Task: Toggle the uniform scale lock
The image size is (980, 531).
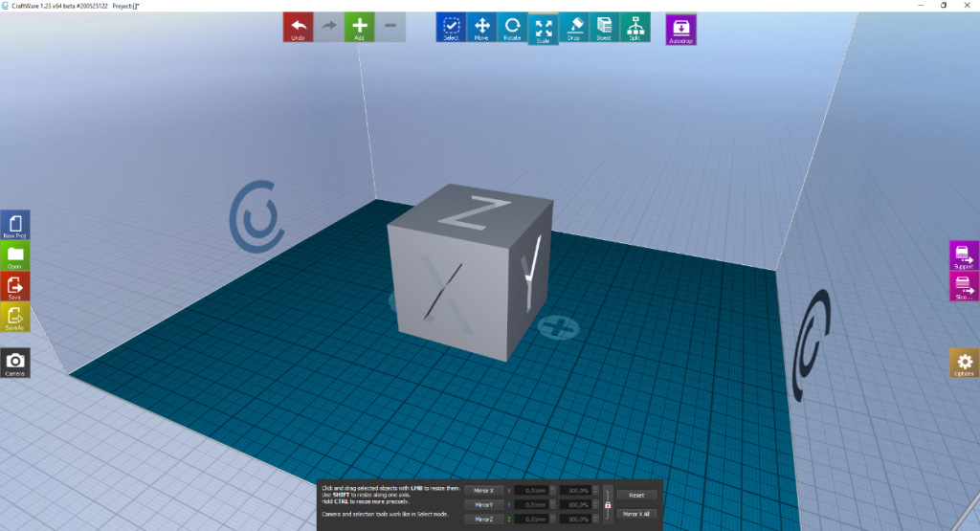Action: pos(607,504)
